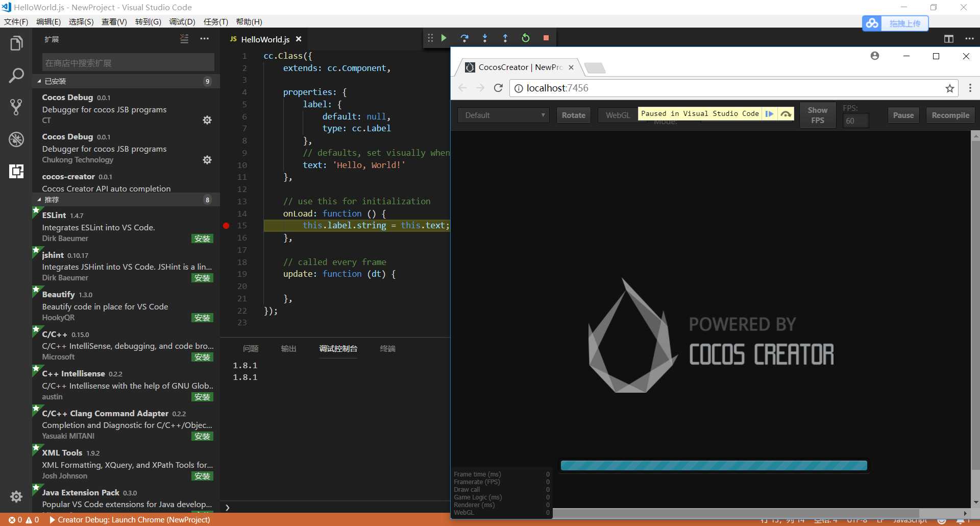Stop the debug session
This screenshot has width=980, height=526.
point(546,38)
